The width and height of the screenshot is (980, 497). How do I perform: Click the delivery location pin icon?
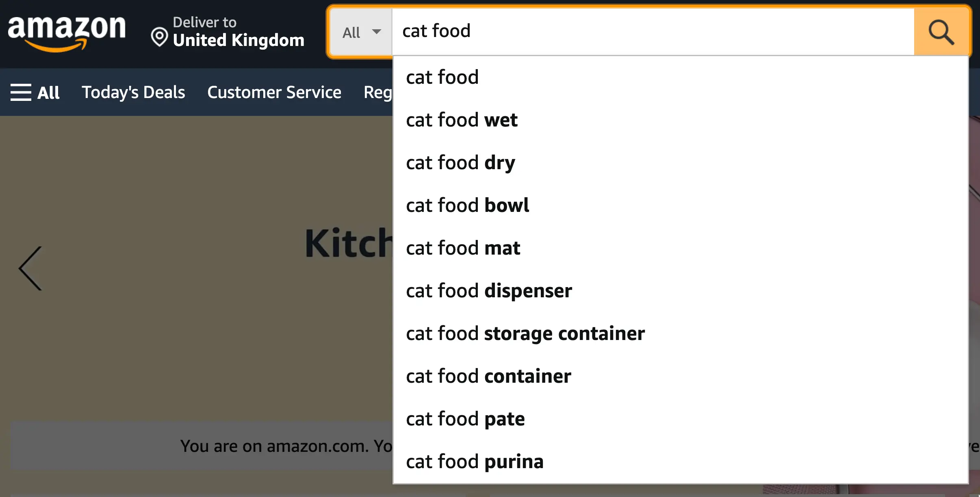click(x=159, y=37)
